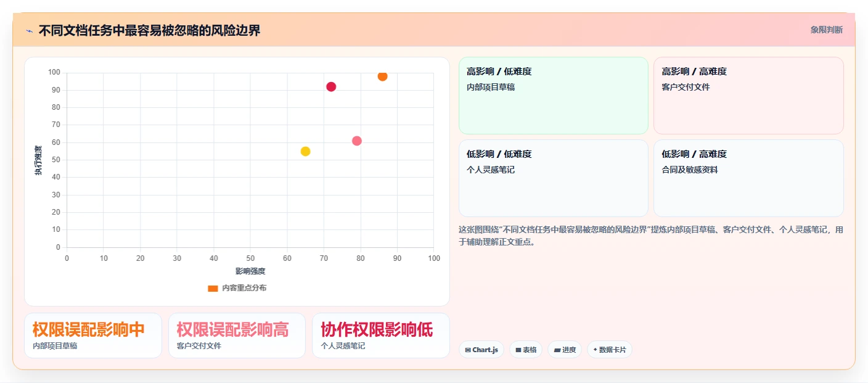
Task: Click 个人灵感笔记 text in quadrant card
Action: pyautogui.click(x=491, y=170)
